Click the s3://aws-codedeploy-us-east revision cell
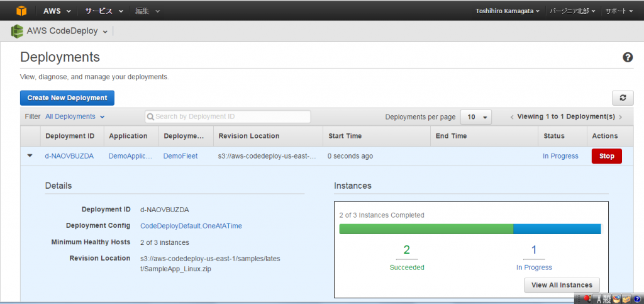Image resolution: width=644 pixels, height=304 pixels. (x=267, y=156)
